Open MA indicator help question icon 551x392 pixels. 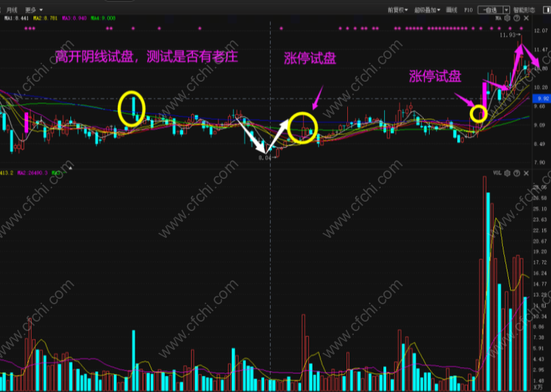pyautogui.click(x=517, y=18)
